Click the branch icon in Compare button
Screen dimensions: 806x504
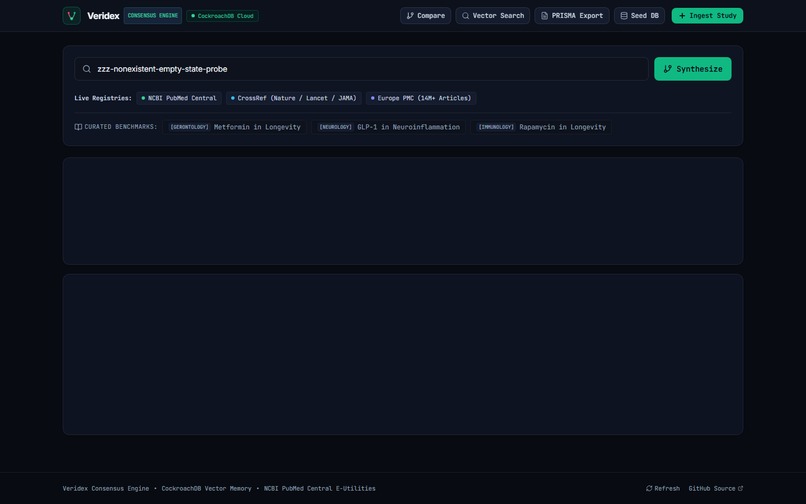(x=410, y=16)
